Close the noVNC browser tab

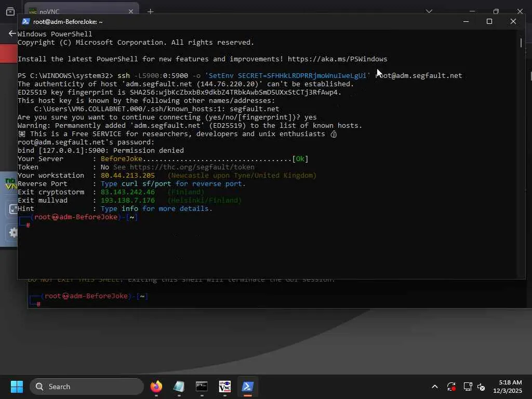[x=130, y=11]
